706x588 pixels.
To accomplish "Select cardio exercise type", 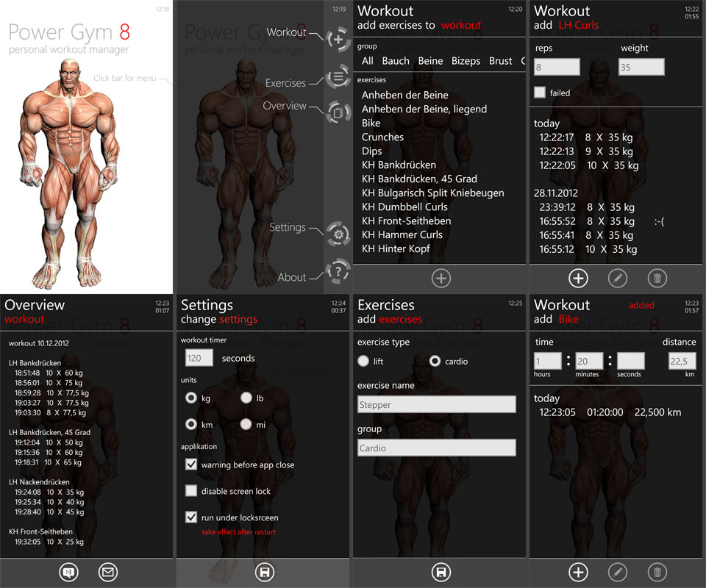I will 435,361.
